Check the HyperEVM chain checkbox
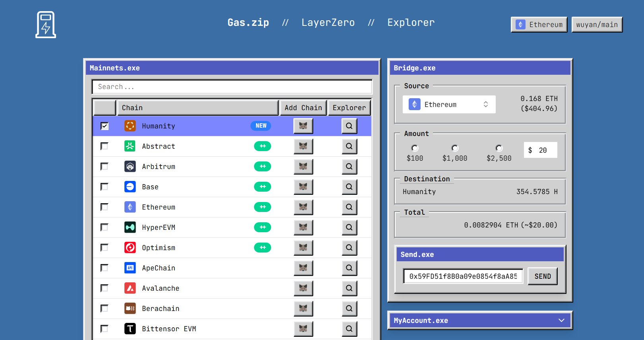Image resolution: width=644 pixels, height=340 pixels. [105, 227]
